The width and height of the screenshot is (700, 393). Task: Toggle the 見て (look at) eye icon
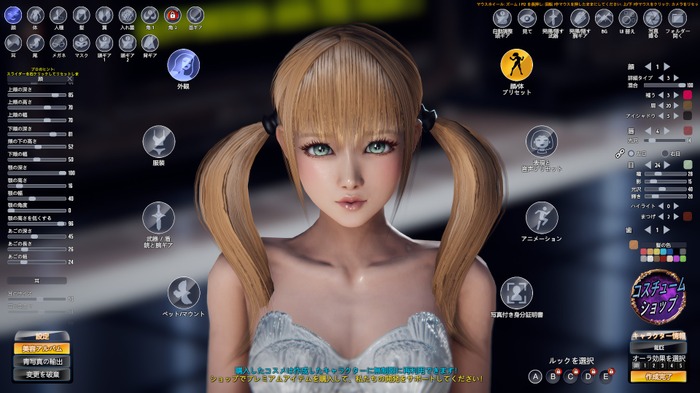coord(527,18)
